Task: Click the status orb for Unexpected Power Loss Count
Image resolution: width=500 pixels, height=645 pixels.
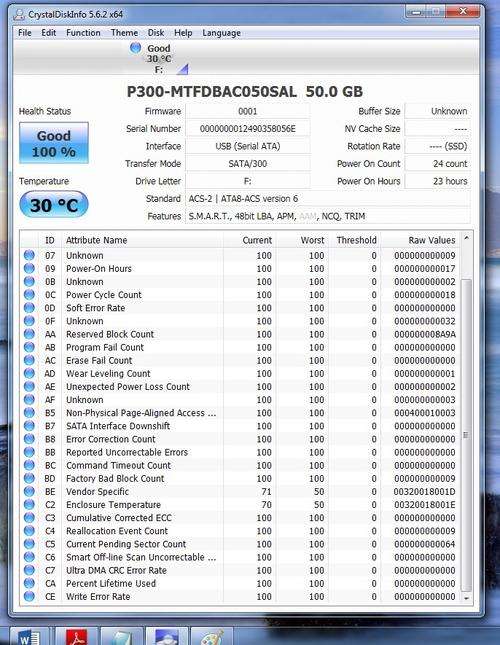Action: (x=29, y=387)
